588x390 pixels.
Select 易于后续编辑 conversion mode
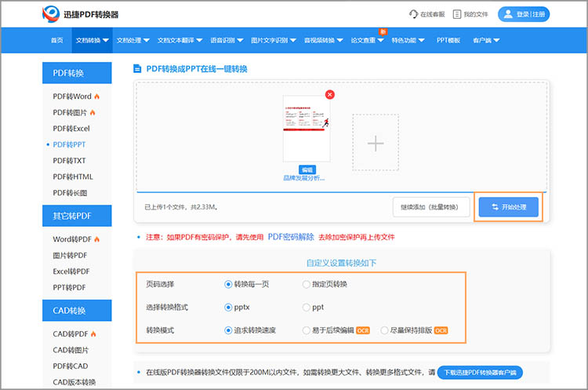tap(307, 330)
